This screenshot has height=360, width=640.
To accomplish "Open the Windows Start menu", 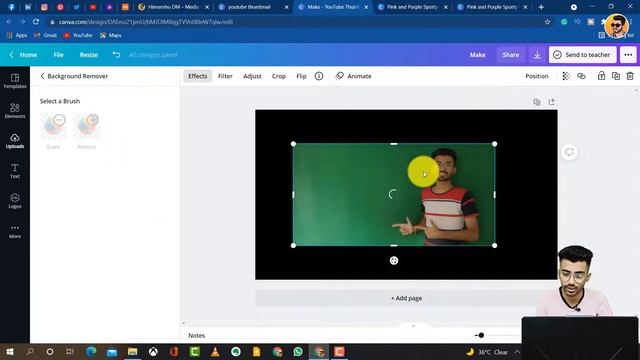I will point(10,351).
